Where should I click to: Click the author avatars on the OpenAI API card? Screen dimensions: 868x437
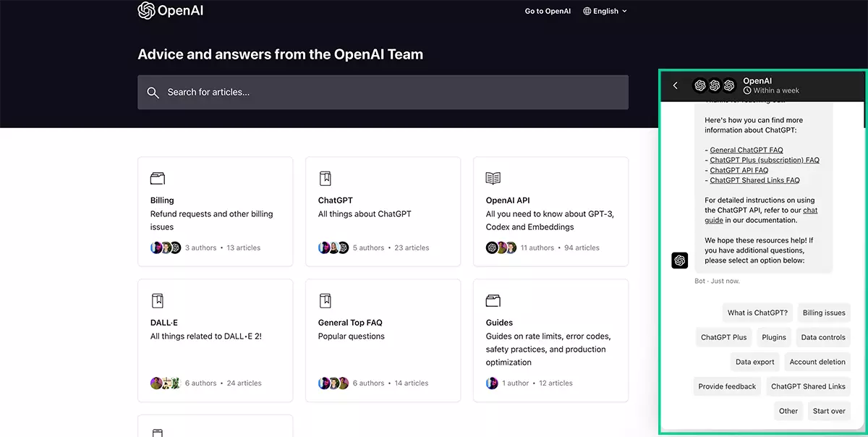pyautogui.click(x=501, y=247)
